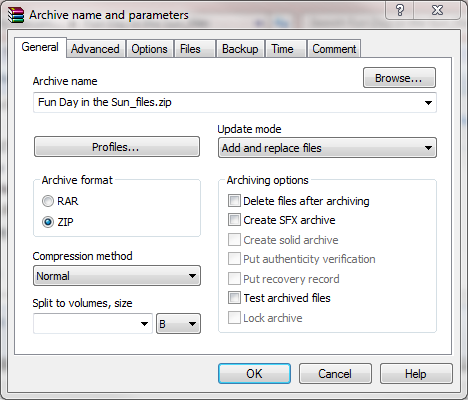Screen dimensions: 468x400
Task: Enable Delete files after archiving
Action: coord(234,201)
